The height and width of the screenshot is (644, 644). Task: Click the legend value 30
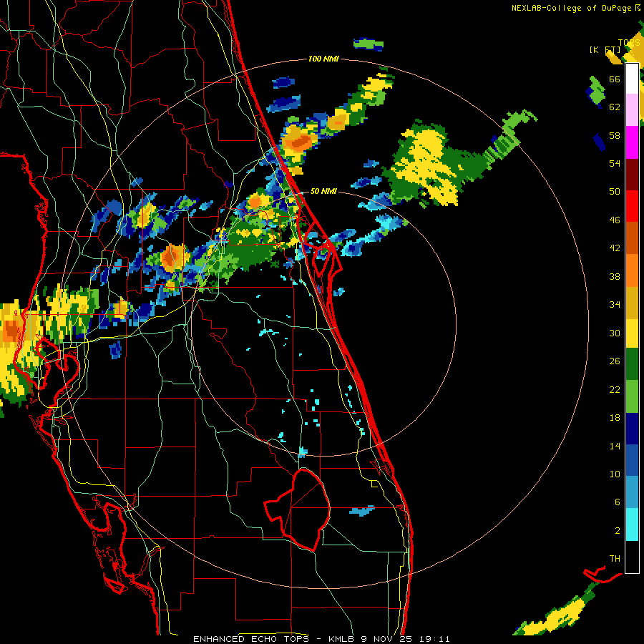tap(615, 333)
